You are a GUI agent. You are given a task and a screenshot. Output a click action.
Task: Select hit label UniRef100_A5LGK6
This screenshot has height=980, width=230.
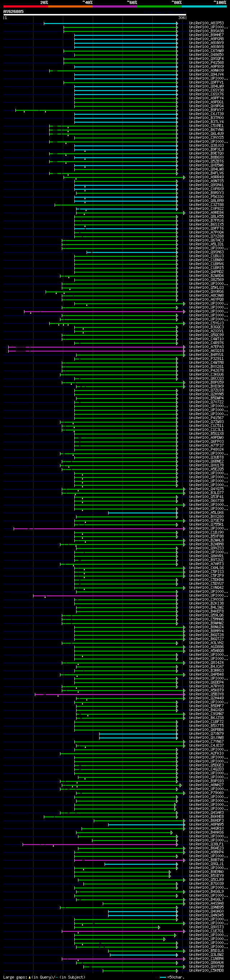click(x=206, y=512)
